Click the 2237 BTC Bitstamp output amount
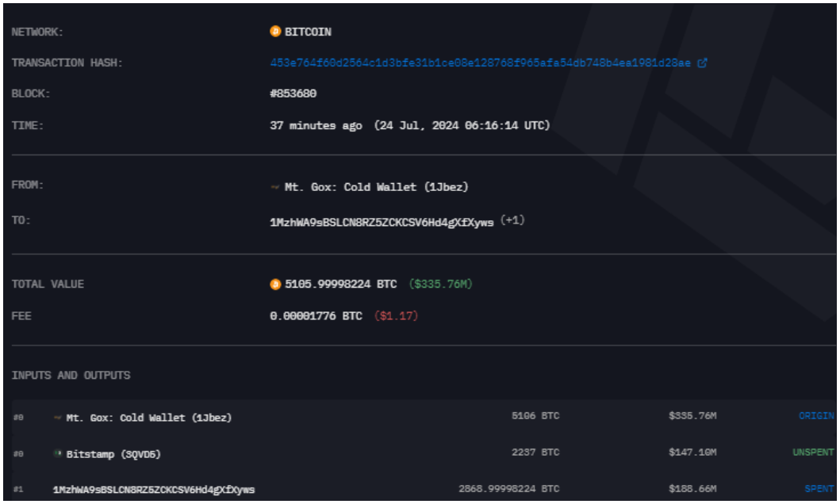 coord(535,452)
